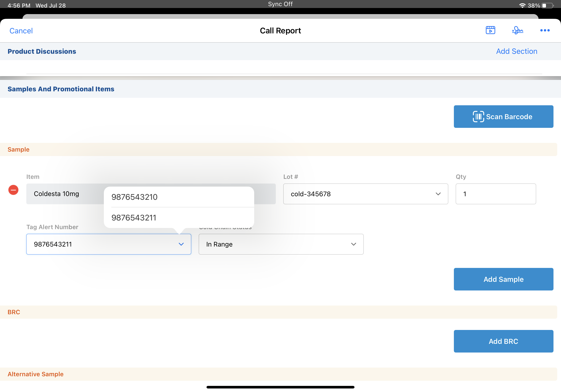Open the three-dot more options menu
This screenshot has width=561, height=392.
pyautogui.click(x=545, y=30)
